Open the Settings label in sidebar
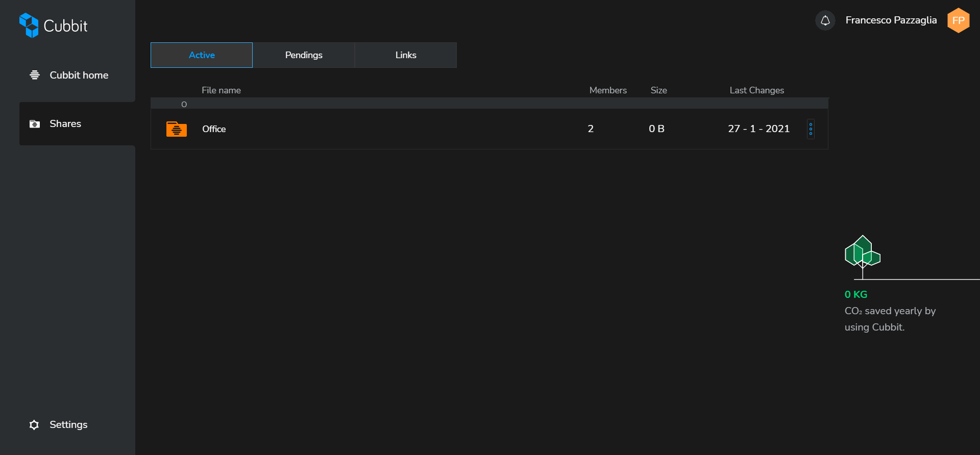 coord(68,424)
